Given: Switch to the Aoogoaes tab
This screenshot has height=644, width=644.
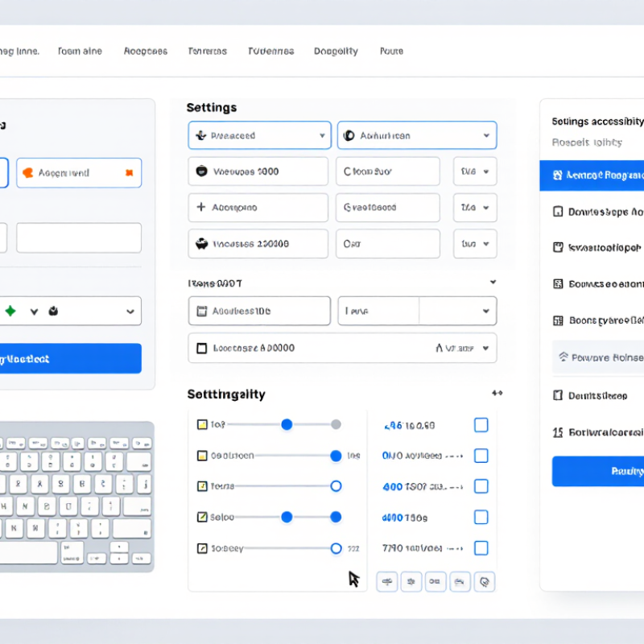Looking at the screenshot, I should [x=146, y=51].
